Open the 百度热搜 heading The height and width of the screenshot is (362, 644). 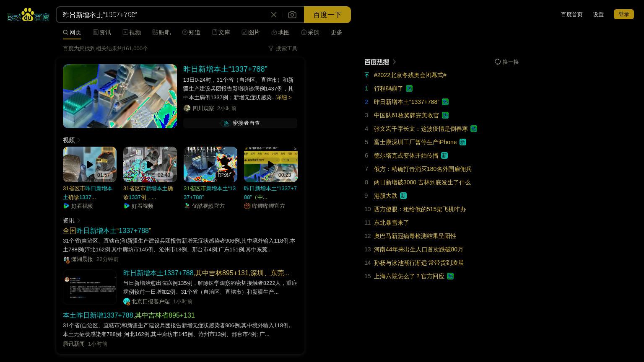377,62
